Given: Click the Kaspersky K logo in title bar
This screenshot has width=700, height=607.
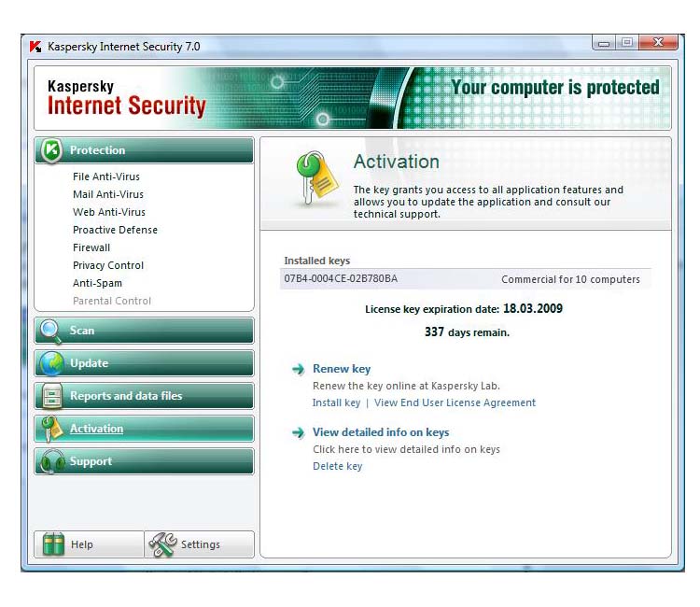Looking at the screenshot, I should click(35, 47).
